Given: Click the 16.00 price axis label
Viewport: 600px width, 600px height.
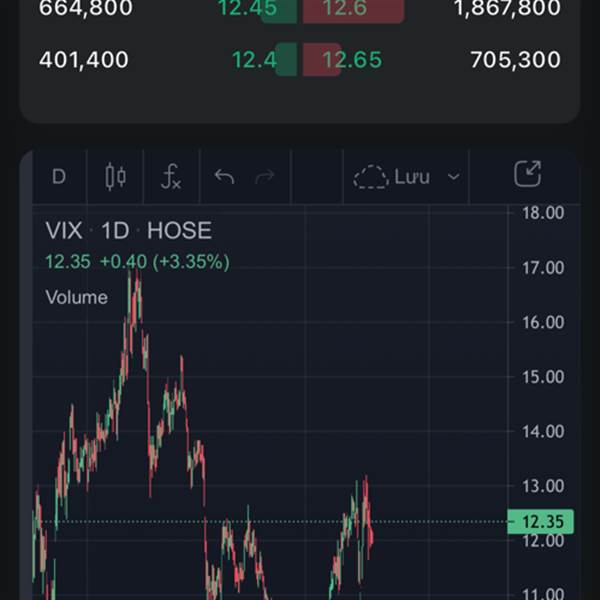Looking at the screenshot, I should click(543, 323).
